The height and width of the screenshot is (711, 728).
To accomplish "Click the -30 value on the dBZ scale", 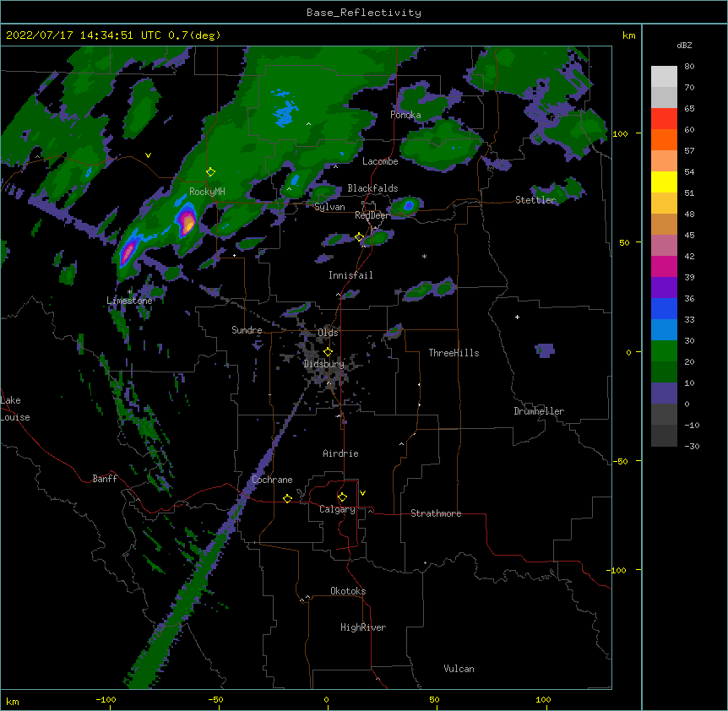I will coord(692,446).
